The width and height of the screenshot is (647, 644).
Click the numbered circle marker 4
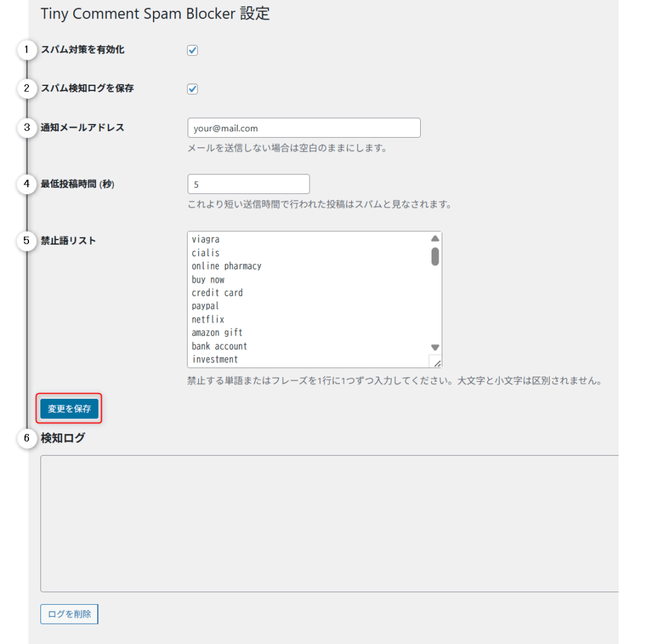point(27,184)
